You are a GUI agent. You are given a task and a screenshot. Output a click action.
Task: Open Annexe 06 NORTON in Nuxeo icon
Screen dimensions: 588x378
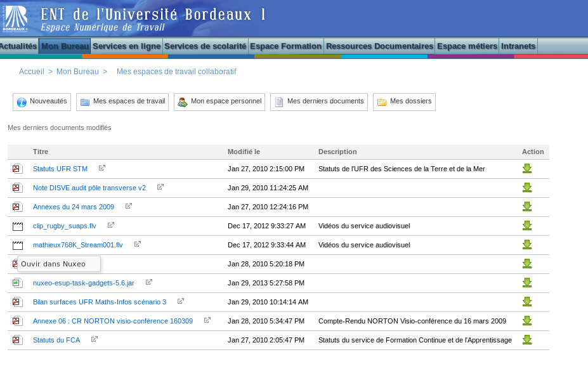coord(207,320)
